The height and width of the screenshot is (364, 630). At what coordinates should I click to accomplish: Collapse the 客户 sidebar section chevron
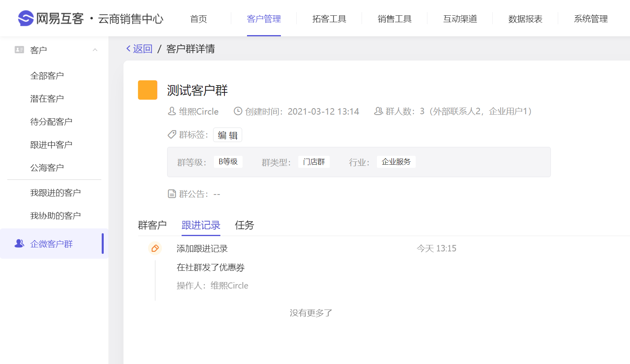[x=95, y=50]
